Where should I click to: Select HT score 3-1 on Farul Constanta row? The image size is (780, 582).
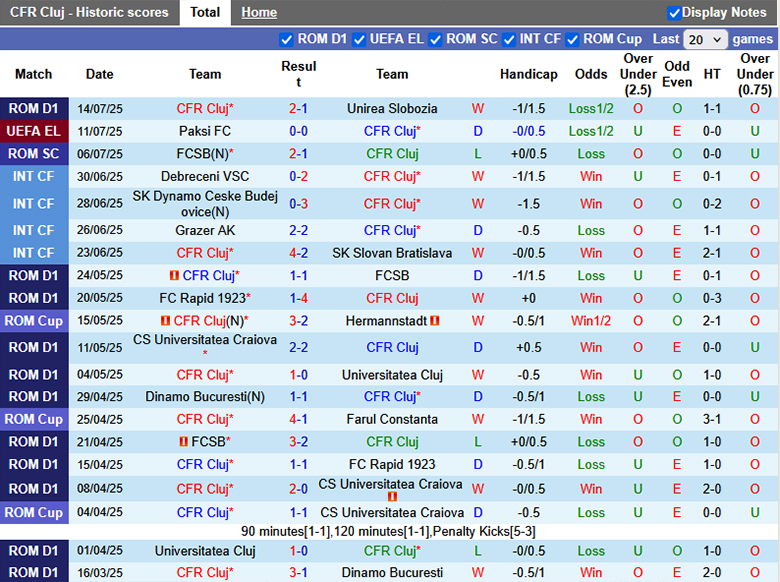click(x=712, y=419)
